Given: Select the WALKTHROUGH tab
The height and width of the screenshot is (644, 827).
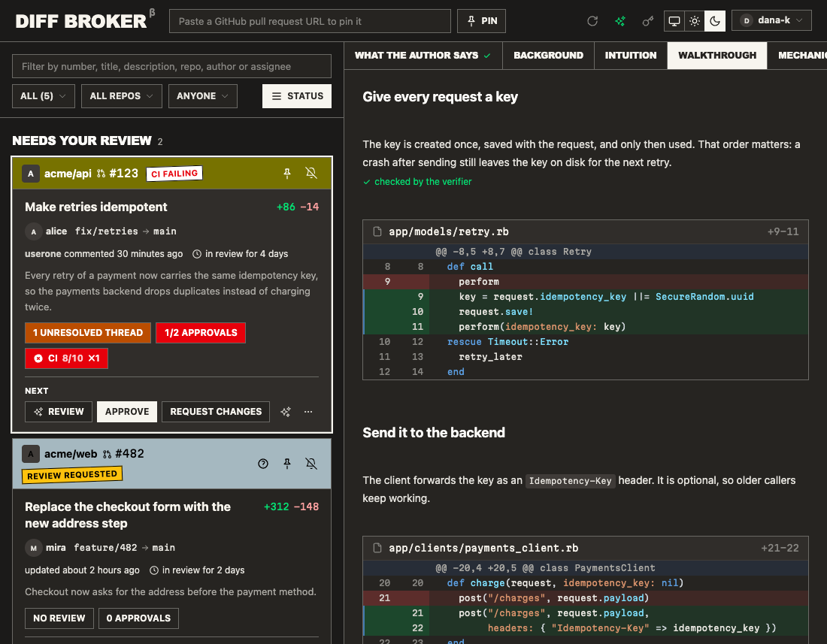Looking at the screenshot, I should (x=717, y=56).
